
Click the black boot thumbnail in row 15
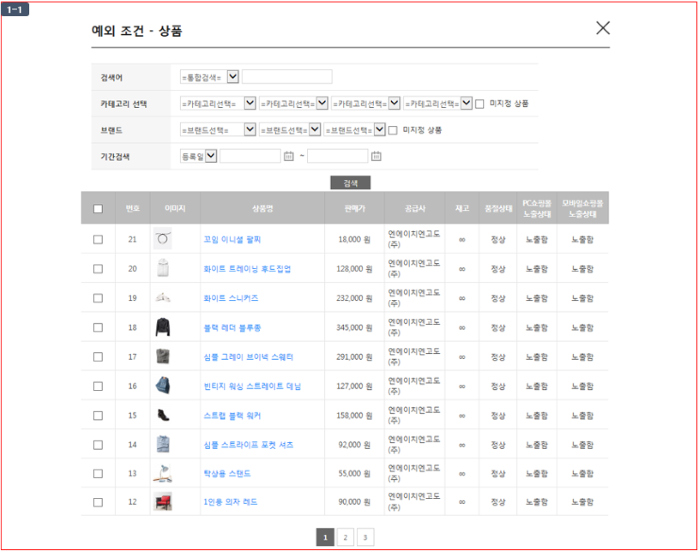tap(163, 415)
